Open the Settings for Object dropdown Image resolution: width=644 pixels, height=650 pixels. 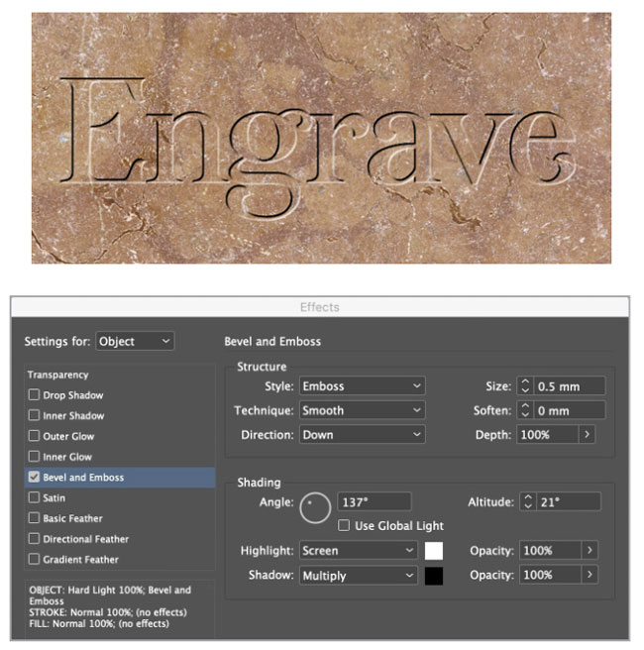135,341
